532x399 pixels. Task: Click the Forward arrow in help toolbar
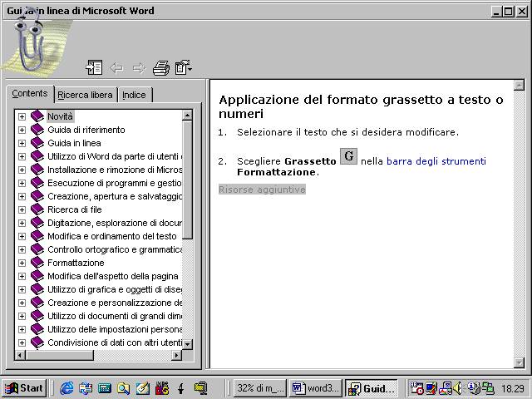coord(139,68)
